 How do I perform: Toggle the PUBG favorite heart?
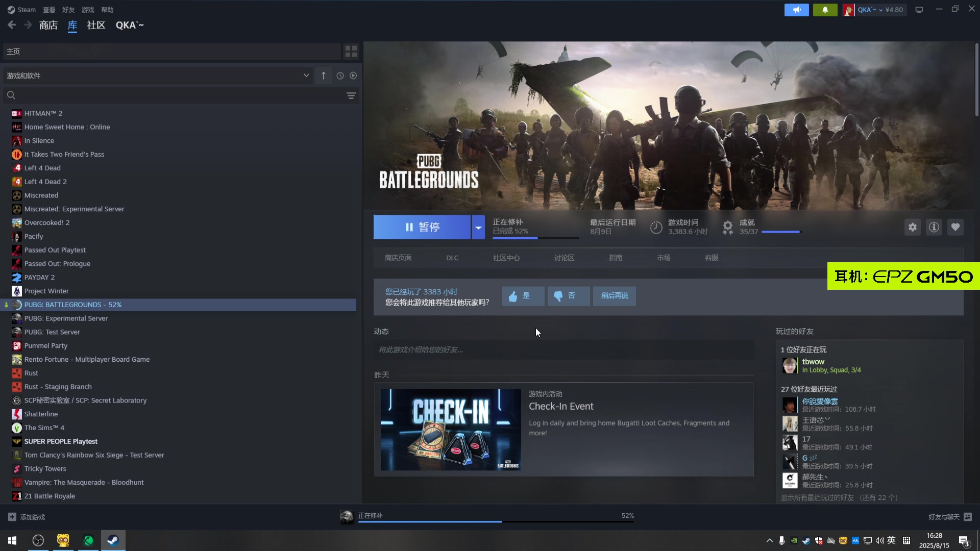point(955,227)
